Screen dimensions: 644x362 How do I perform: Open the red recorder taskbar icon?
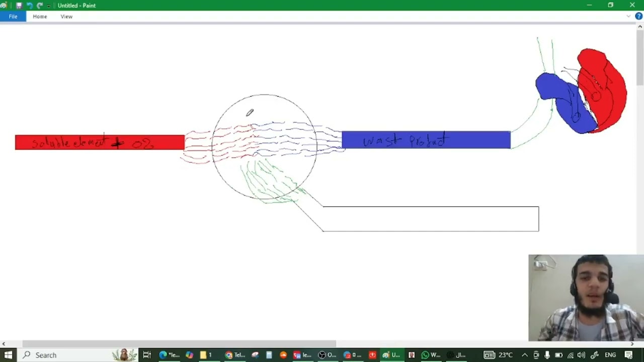[x=372, y=355]
